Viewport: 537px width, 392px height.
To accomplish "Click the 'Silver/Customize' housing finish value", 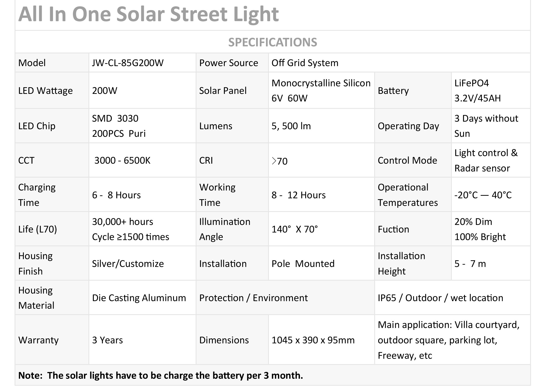I will [128, 264].
